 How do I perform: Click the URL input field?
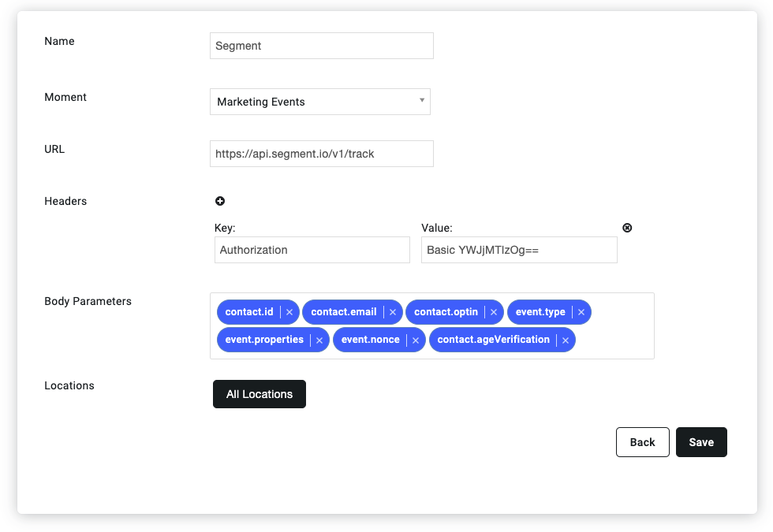pos(322,154)
